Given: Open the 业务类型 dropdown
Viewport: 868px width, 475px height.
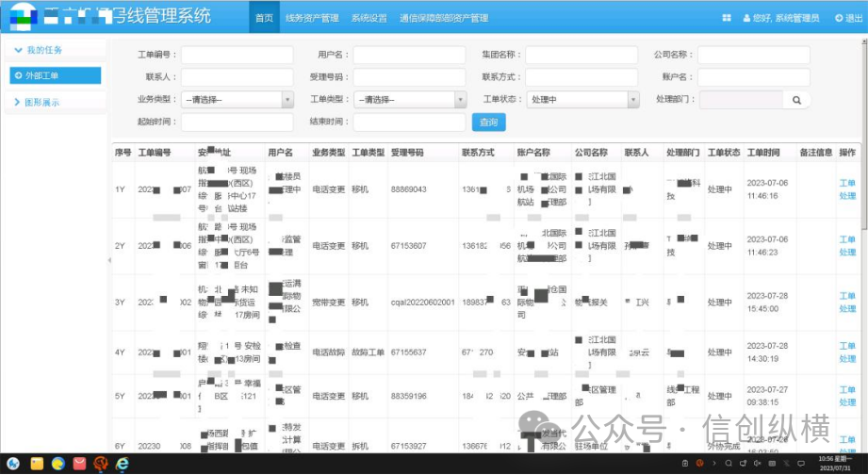Looking at the screenshot, I should [x=237, y=100].
